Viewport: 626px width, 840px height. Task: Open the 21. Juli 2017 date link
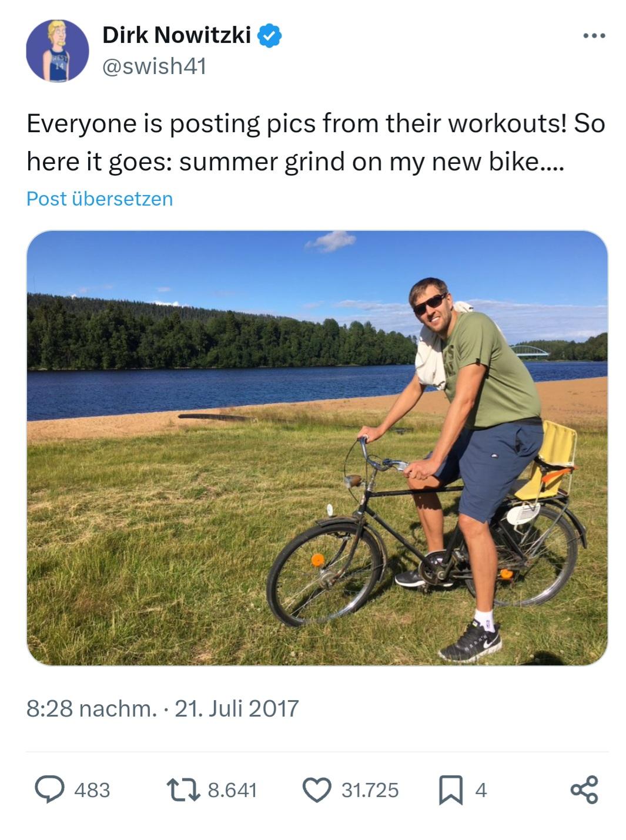(237, 708)
